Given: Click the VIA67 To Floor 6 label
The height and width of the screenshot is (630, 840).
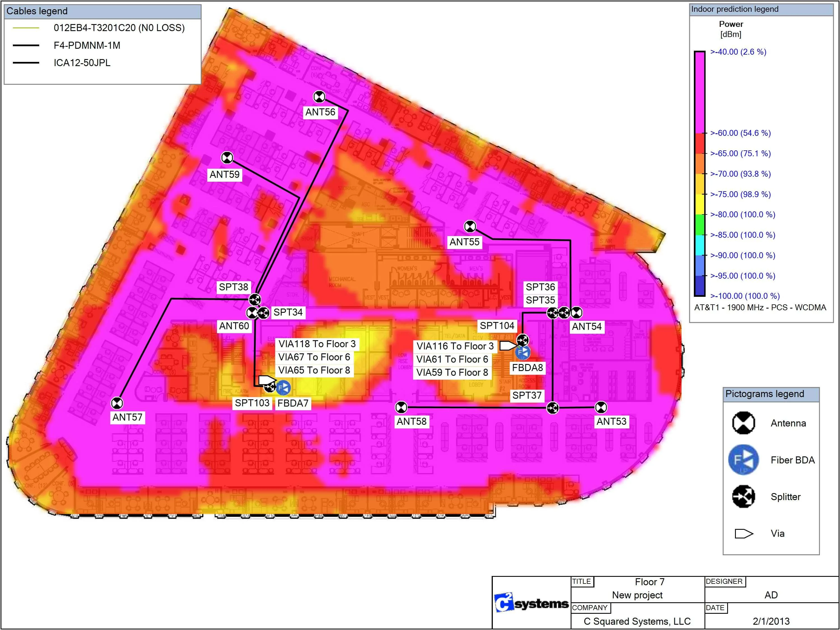Looking at the screenshot, I should click(314, 357).
